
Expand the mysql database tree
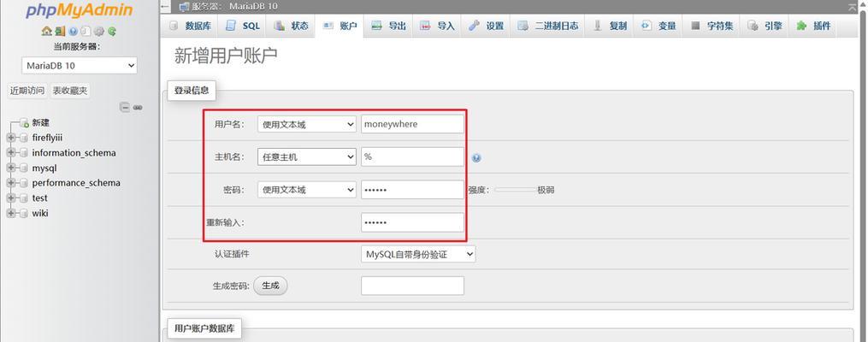10,168
